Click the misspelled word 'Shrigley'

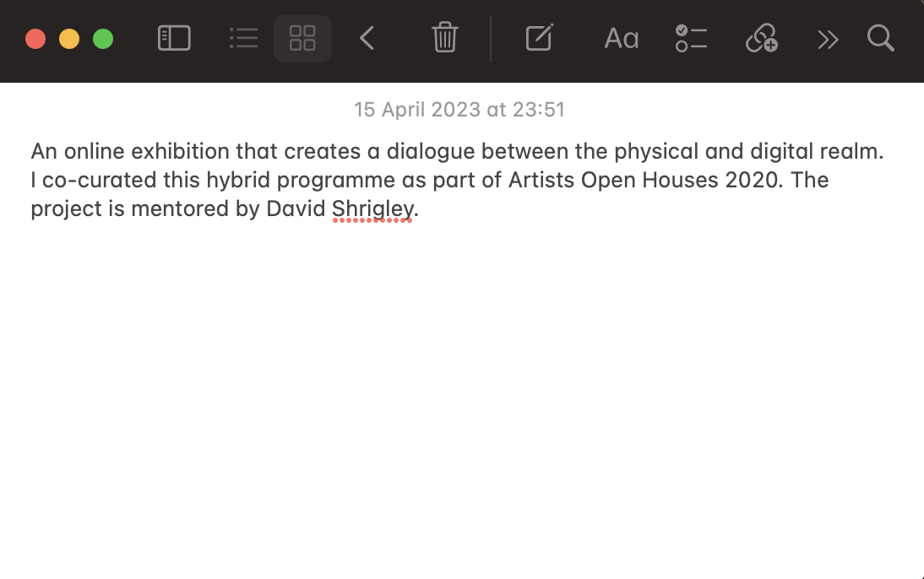click(372, 208)
